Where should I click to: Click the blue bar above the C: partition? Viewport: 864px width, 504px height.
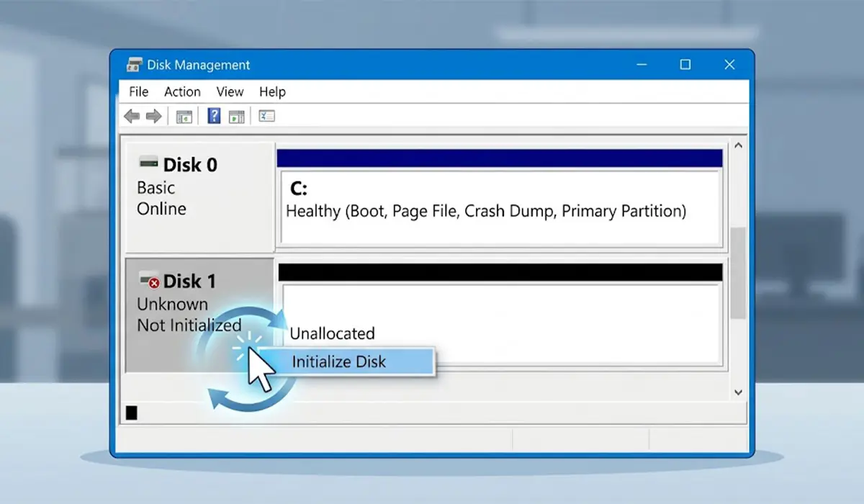(500, 158)
